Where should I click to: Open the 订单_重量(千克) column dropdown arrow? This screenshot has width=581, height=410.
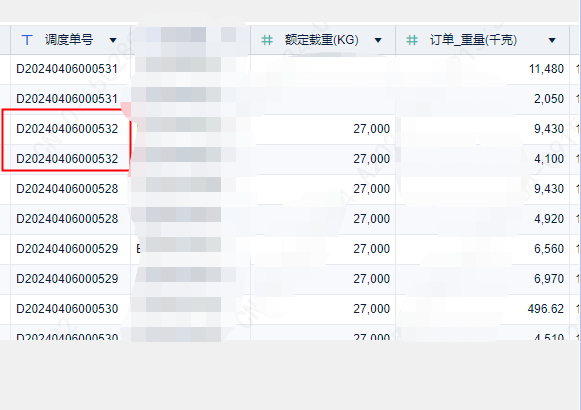[x=552, y=40]
